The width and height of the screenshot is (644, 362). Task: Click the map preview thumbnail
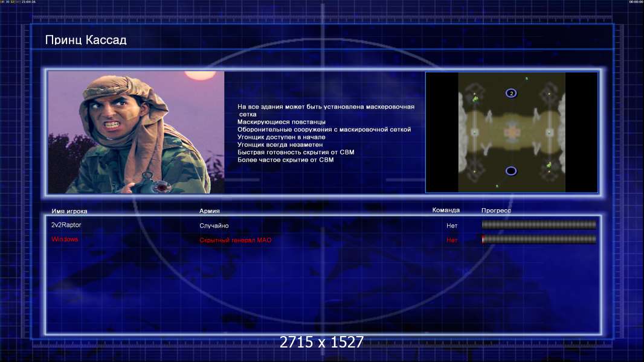point(512,132)
